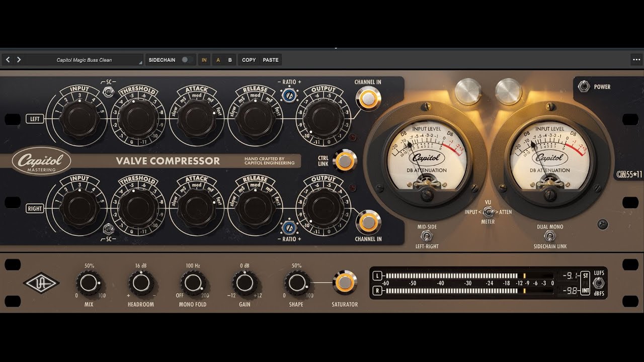Flip the LUFS / dBFS switch

pos(599,283)
